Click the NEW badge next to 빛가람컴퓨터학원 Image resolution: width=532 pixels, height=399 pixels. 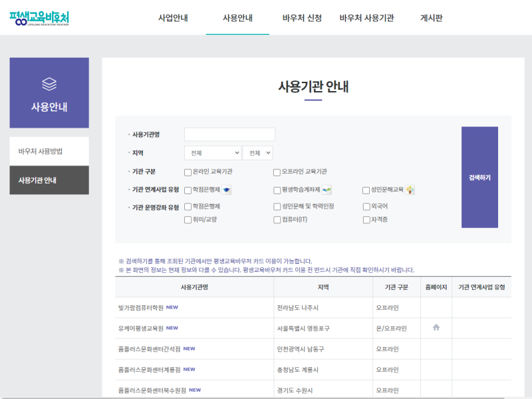point(171,307)
